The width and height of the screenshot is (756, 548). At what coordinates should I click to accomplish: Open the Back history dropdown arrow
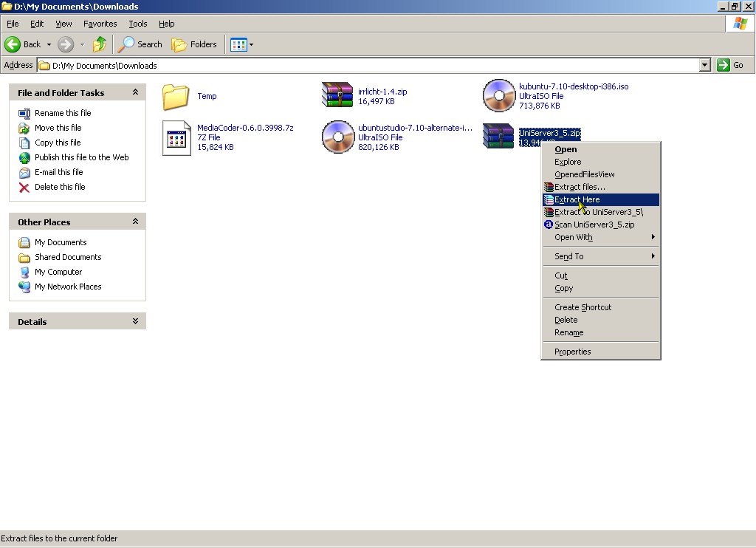(x=49, y=45)
